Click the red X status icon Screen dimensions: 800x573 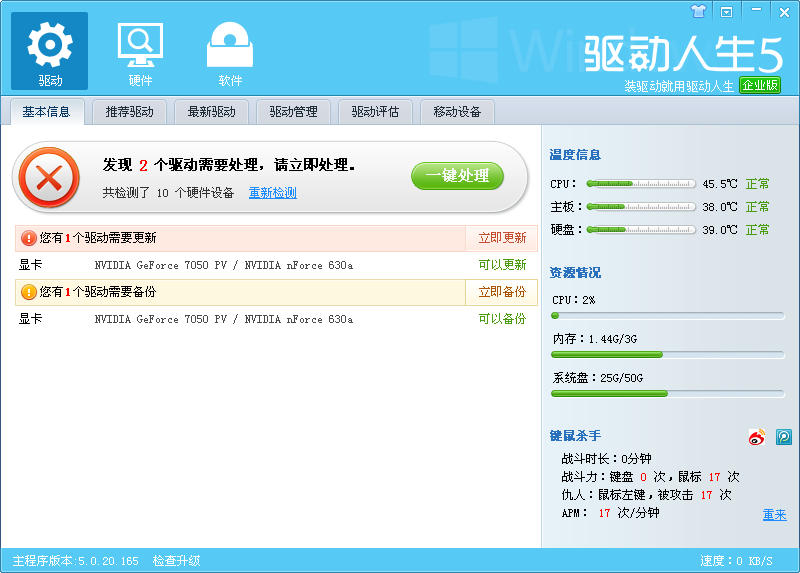(49, 178)
